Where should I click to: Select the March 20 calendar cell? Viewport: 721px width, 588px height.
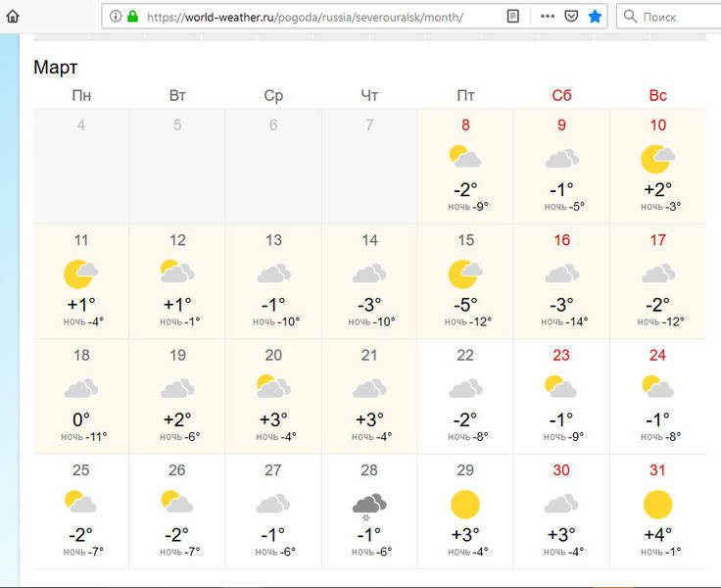273,396
